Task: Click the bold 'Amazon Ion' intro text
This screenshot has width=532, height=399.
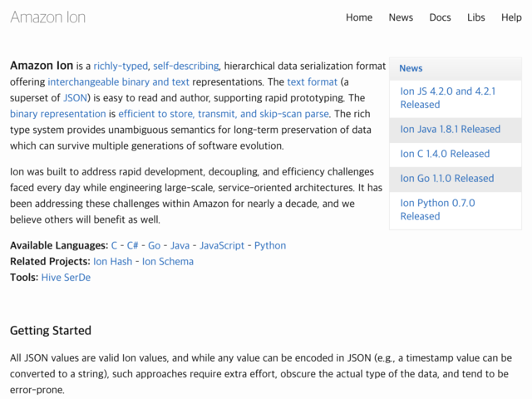Action: [x=42, y=66]
